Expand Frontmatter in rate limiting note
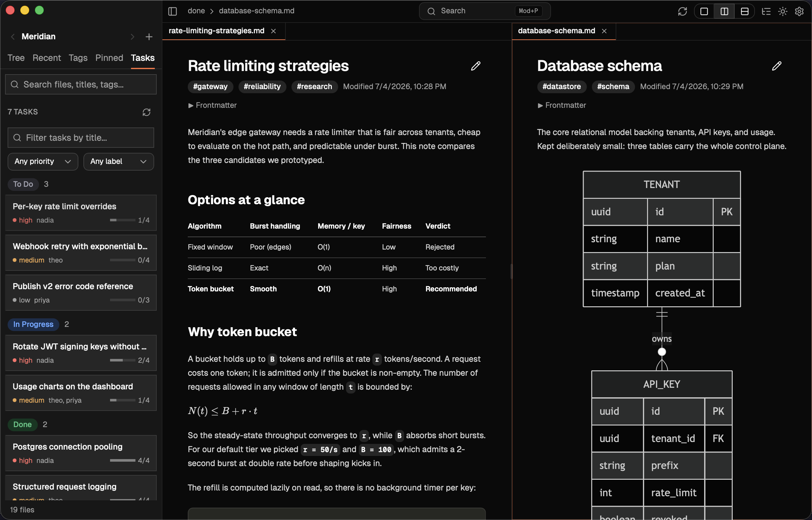812x520 pixels. pyautogui.click(x=212, y=105)
